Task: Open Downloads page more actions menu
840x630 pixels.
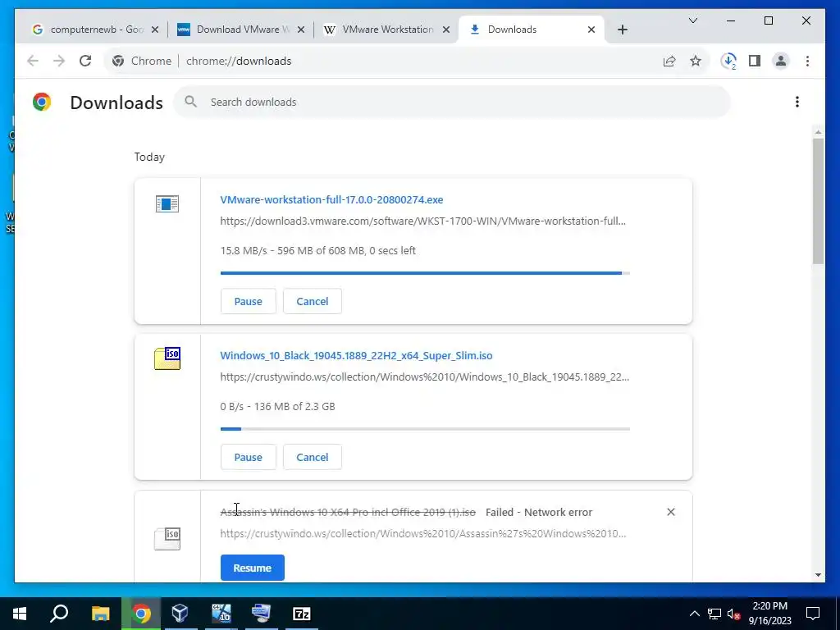Action: click(x=797, y=102)
